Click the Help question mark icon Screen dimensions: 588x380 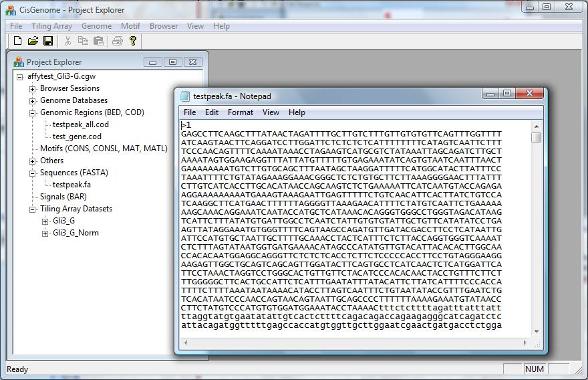pyautogui.click(x=133, y=41)
